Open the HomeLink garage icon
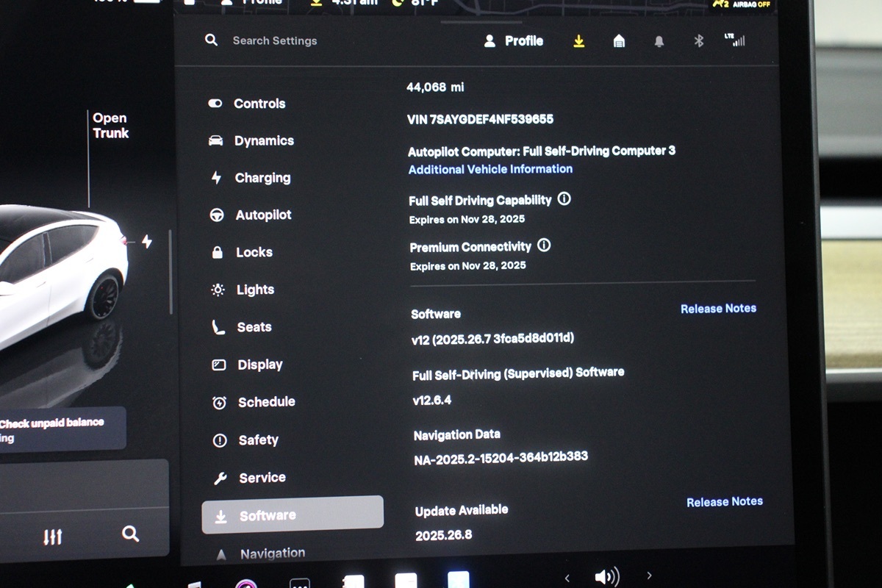This screenshot has height=588, width=882. tap(619, 42)
